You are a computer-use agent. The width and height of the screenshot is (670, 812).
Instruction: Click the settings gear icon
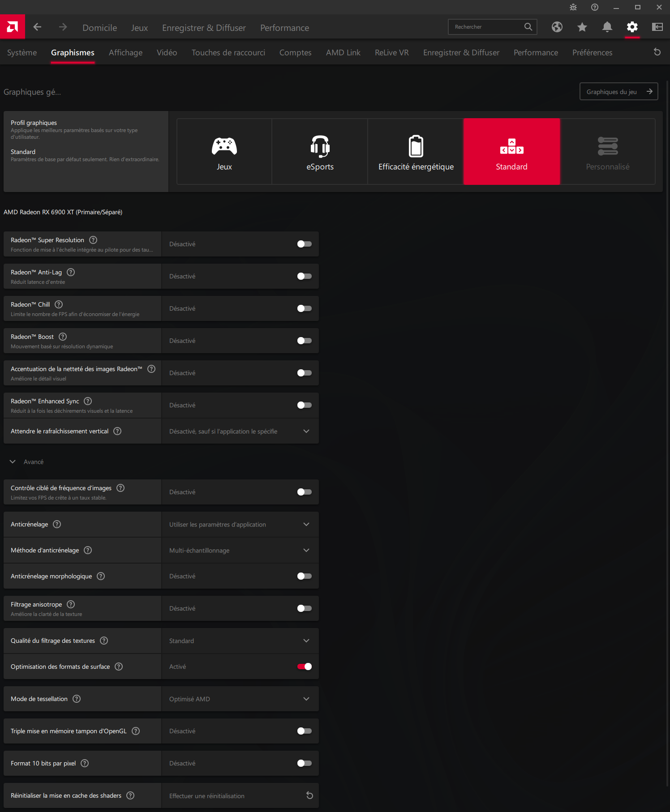click(632, 27)
